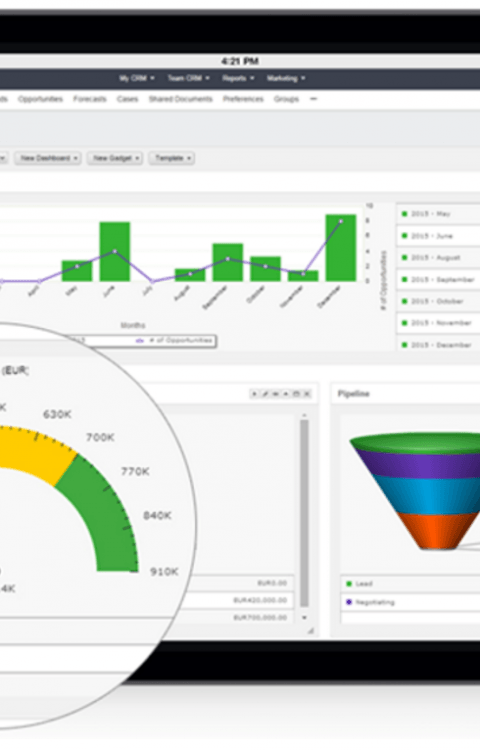Click the '770K' gauge label
Screen dimensions: 480x750
click(x=135, y=472)
